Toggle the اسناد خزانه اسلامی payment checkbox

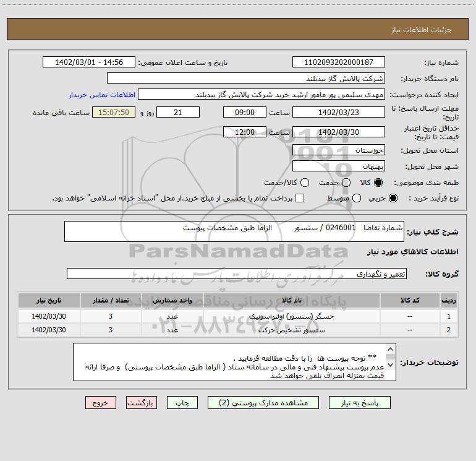click(300, 198)
